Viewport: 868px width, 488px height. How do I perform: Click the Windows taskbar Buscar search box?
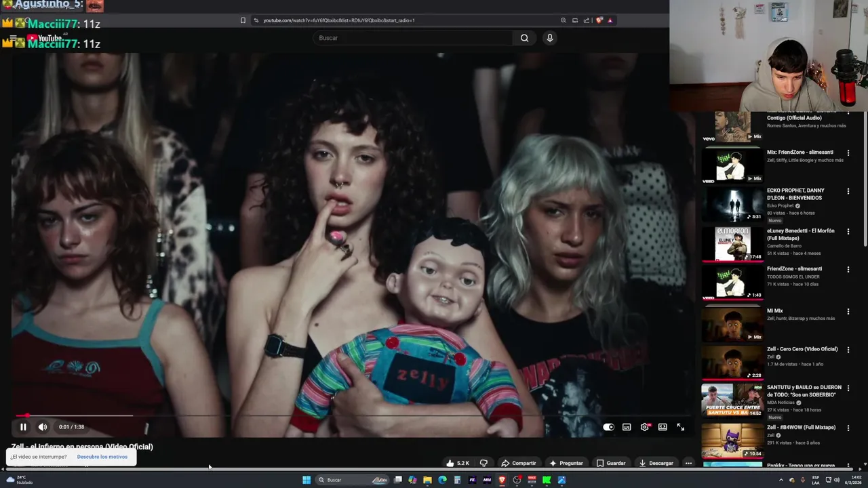[353, 480]
